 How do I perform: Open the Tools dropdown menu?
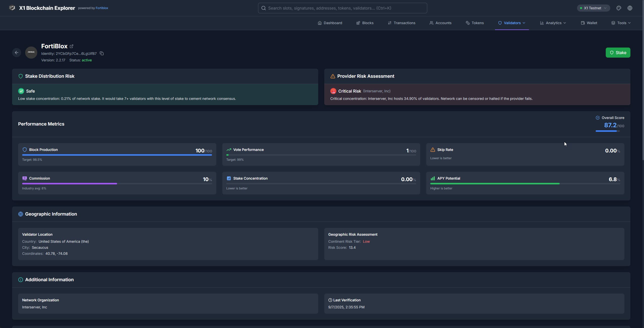tap(621, 23)
